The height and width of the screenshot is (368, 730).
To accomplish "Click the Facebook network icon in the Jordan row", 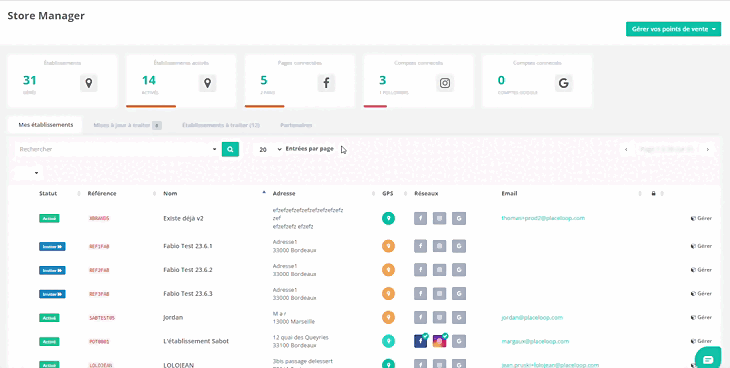I will click(x=420, y=318).
